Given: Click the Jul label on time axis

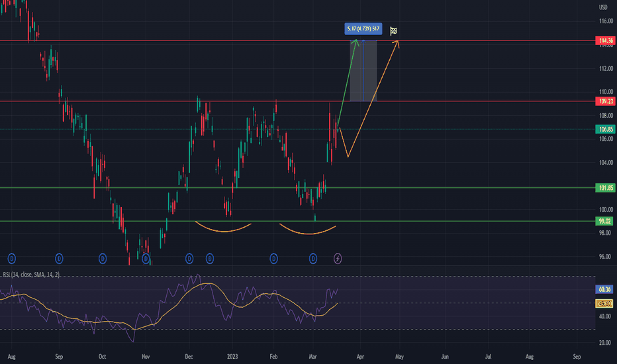Looking at the screenshot, I should pos(488,357).
